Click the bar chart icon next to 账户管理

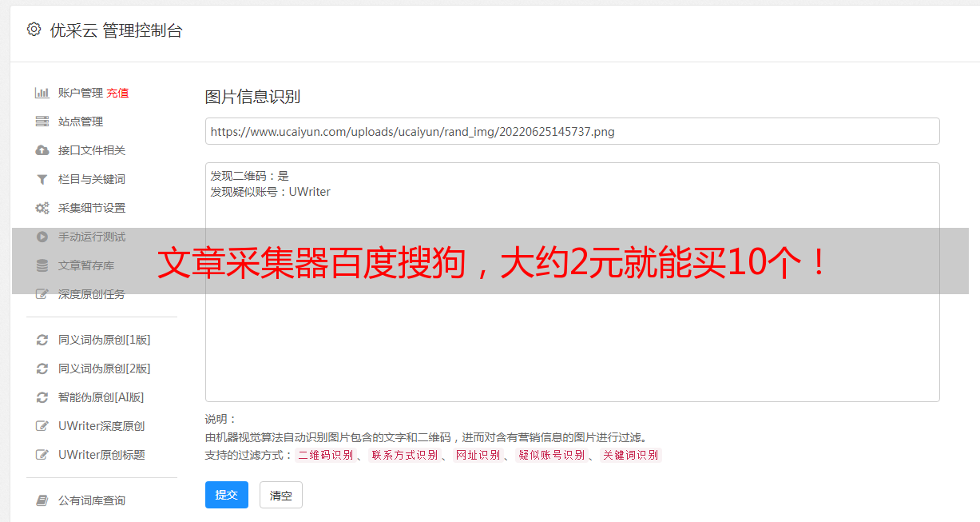coord(42,93)
